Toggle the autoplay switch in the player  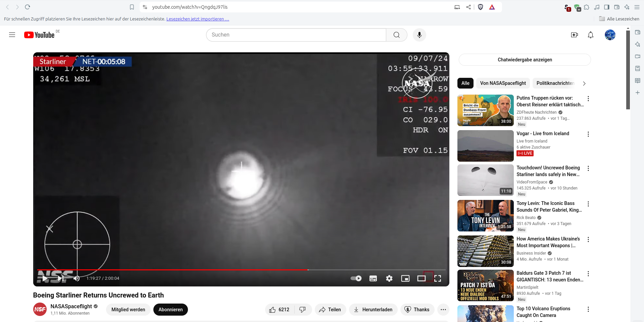[x=356, y=278]
